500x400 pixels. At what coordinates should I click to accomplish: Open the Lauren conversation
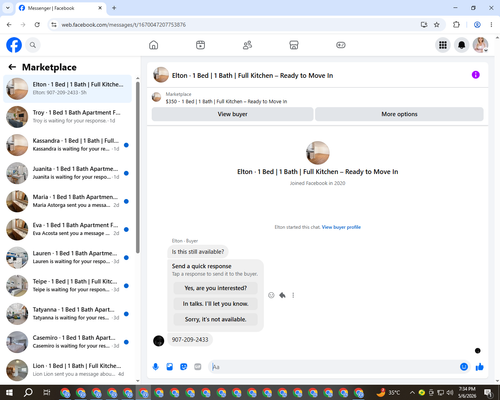pos(67,257)
